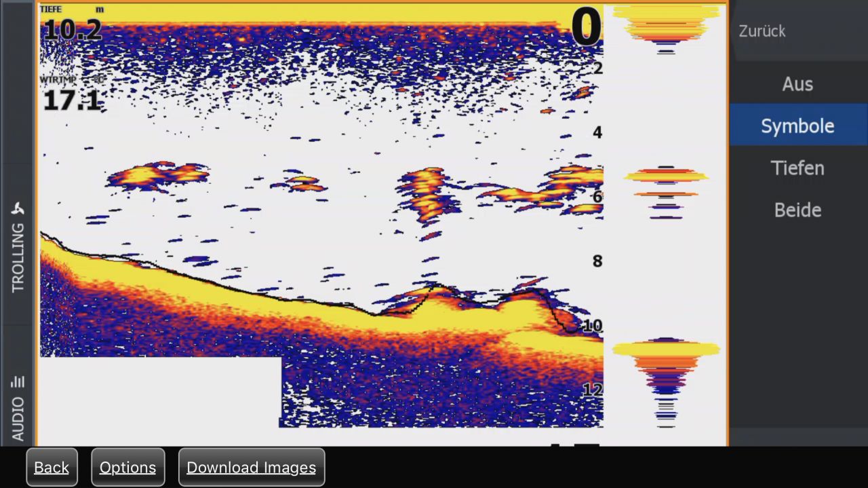The image size is (868, 488).
Task: Click Download Images
Action: (251, 467)
